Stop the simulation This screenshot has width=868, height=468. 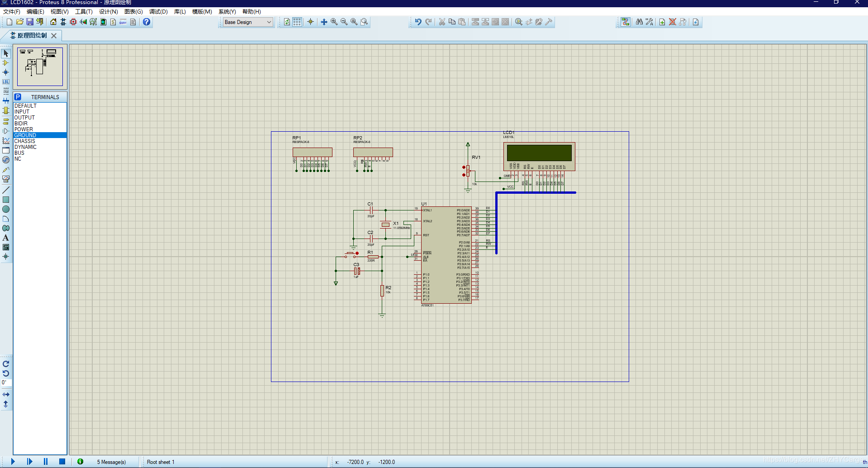pyautogui.click(x=62, y=462)
